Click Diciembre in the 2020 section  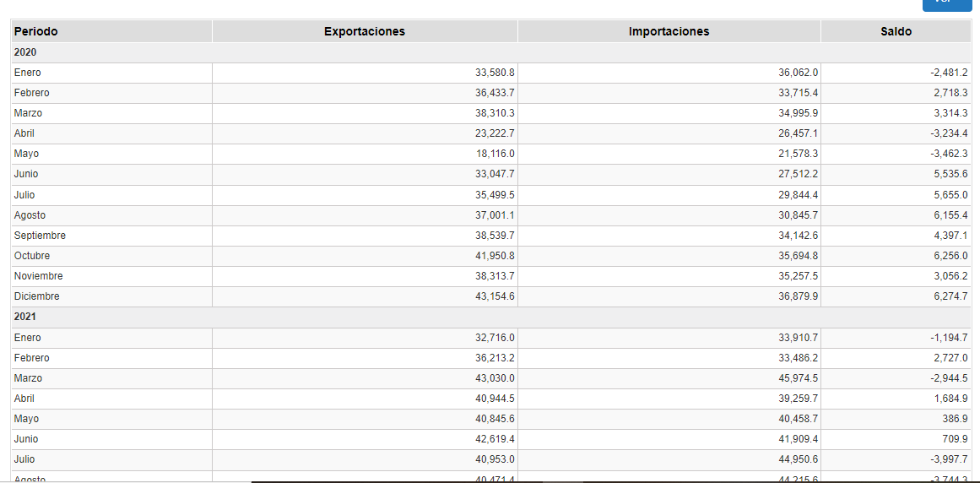37,296
